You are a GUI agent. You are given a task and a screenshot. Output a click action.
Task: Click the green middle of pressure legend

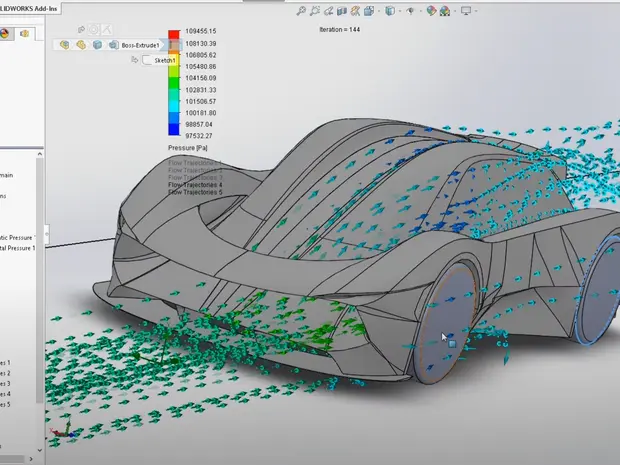[174, 83]
